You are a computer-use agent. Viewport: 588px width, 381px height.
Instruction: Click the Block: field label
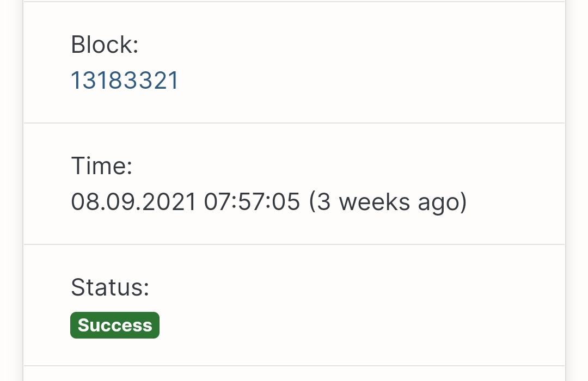[x=105, y=45]
